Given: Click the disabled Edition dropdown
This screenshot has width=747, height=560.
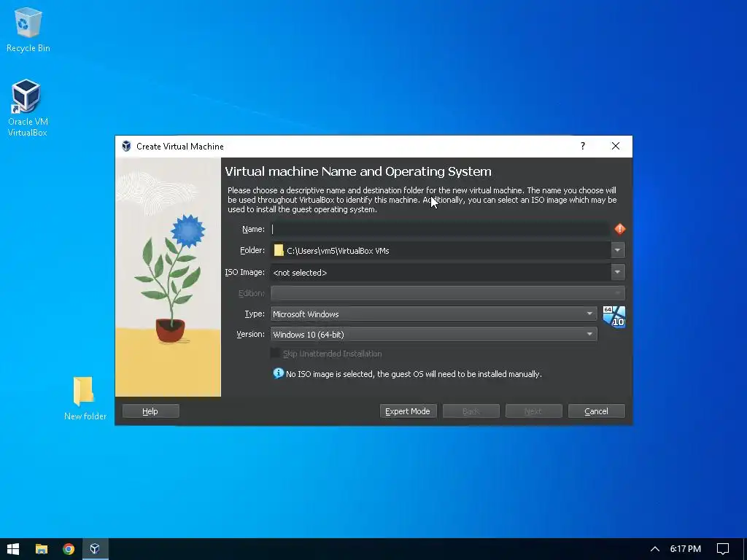Looking at the screenshot, I should [x=448, y=293].
